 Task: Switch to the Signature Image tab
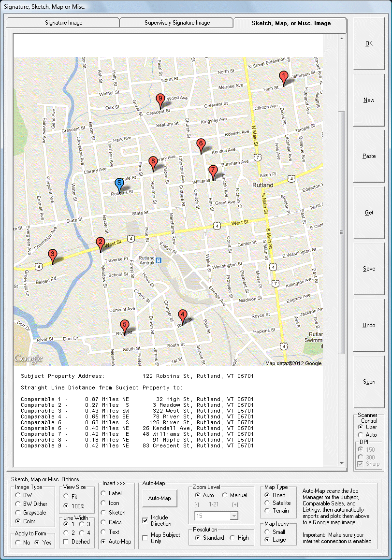pos(63,23)
